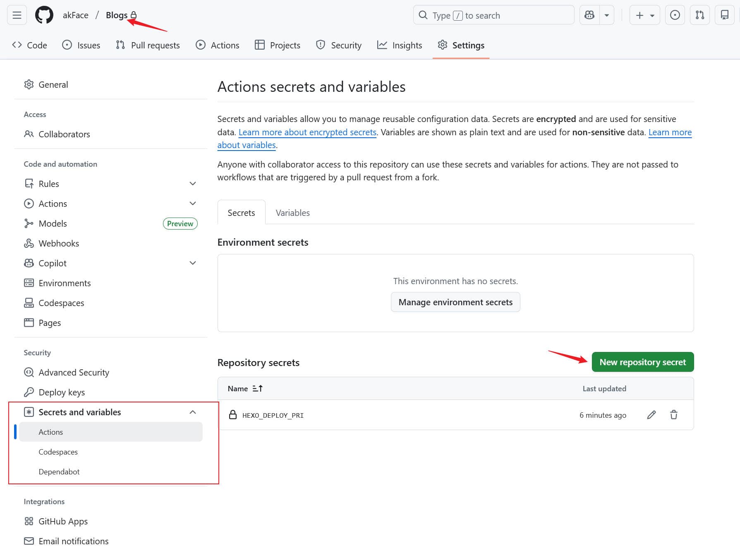The width and height of the screenshot is (740, 560).
Task: Switch to the Variables tab
Action: coord(292,213)
